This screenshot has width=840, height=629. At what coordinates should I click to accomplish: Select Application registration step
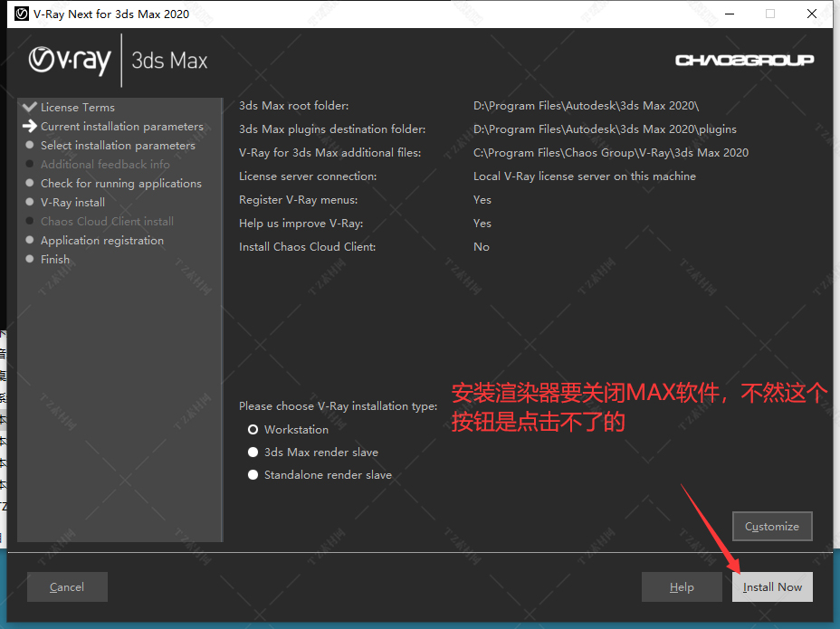(102, 241)
